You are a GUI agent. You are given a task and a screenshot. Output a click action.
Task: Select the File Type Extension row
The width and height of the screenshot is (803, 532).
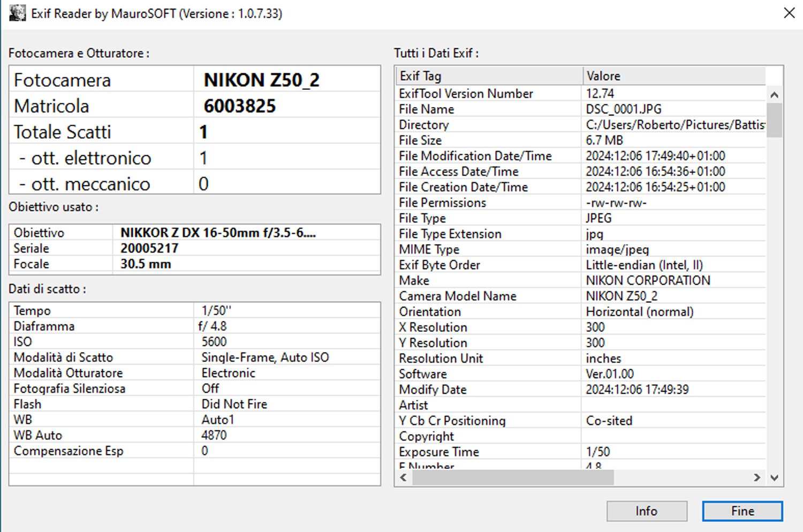581,233
